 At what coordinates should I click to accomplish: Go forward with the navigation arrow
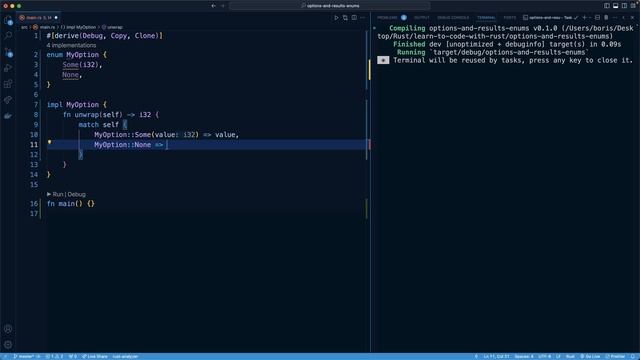(223, 6)
